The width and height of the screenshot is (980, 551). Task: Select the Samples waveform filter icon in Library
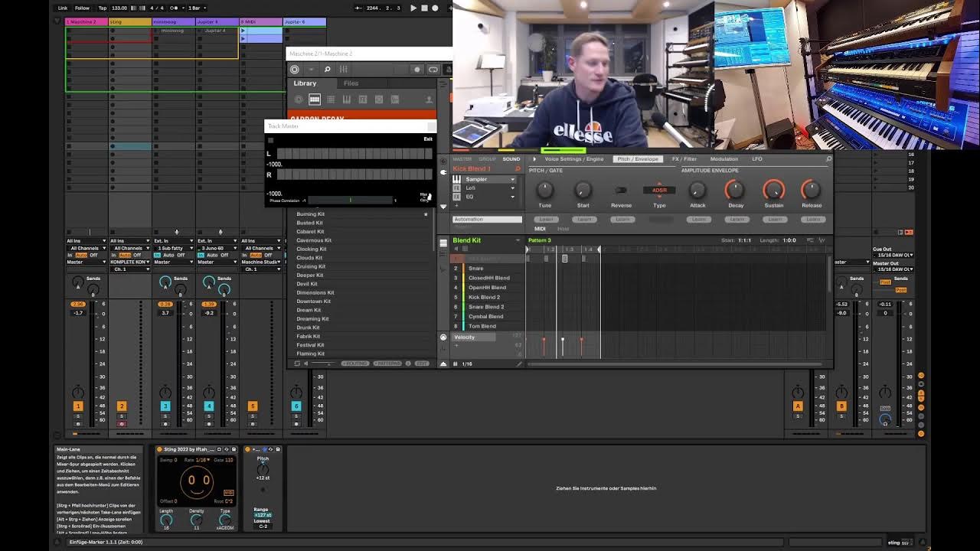395,99
